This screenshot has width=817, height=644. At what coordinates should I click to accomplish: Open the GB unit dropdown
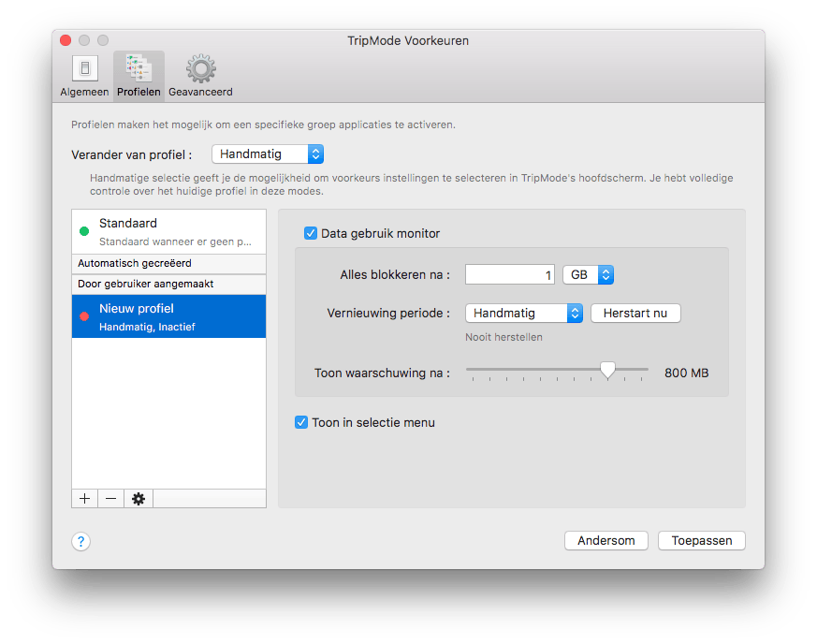coord(589,274)
